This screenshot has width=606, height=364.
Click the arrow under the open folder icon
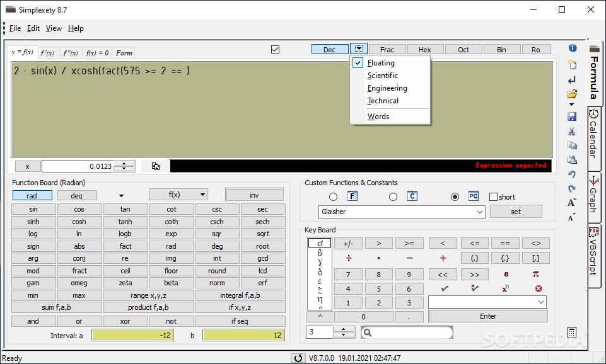(571, 105)
